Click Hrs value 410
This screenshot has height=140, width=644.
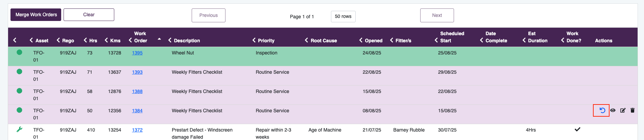click(x=91, y=130)
